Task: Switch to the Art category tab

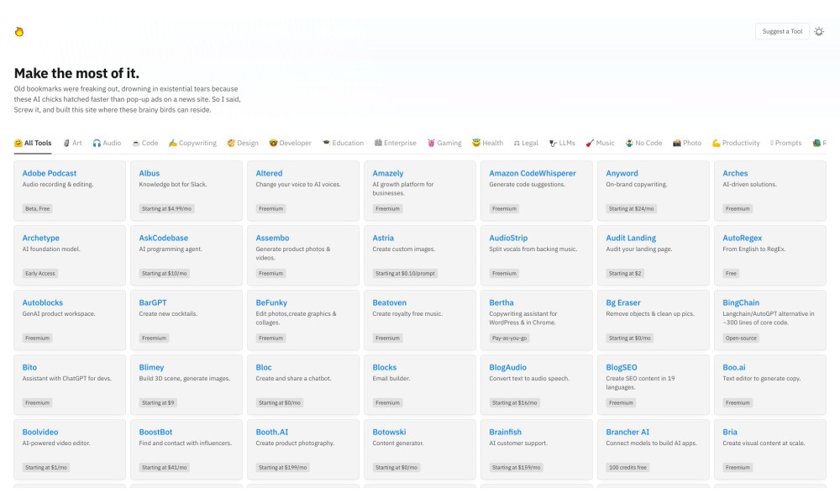Action: point(72,143)
